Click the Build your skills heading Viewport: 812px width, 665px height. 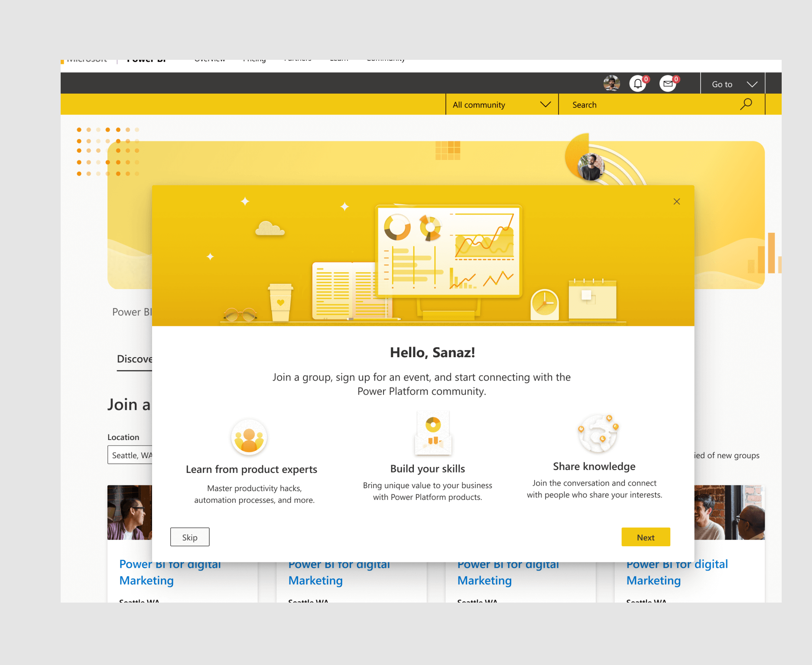coord(428,469)
